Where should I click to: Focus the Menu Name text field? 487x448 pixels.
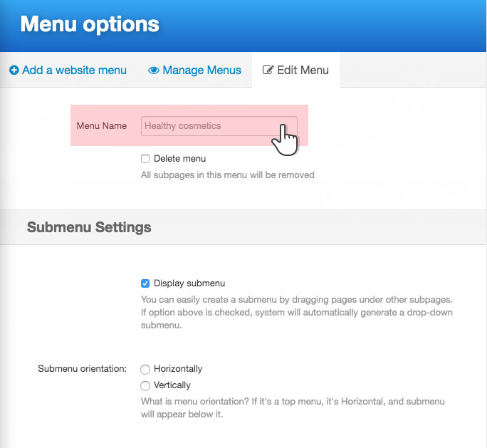(x=206, y=126)
